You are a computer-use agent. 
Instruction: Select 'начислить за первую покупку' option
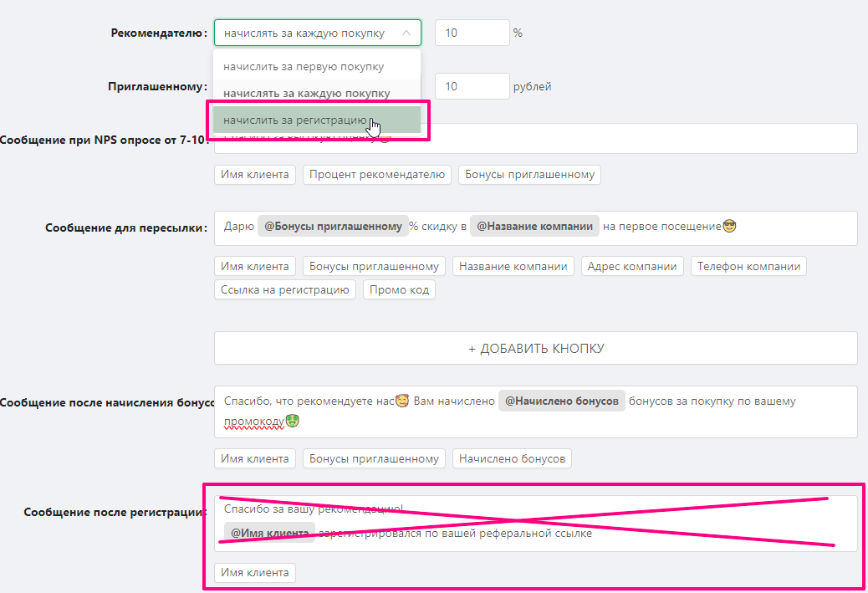317,66
